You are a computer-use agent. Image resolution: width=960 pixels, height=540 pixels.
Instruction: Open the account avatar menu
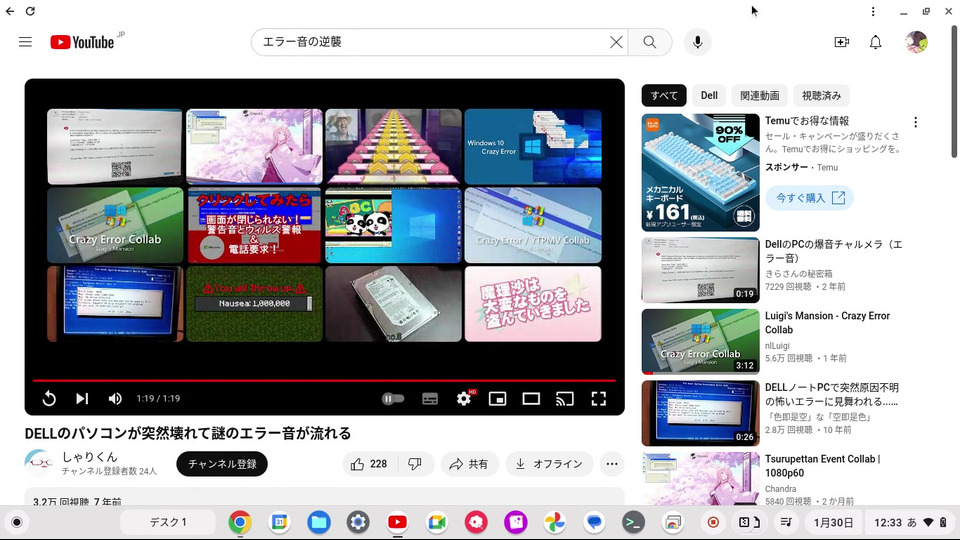tap(916, 42)
